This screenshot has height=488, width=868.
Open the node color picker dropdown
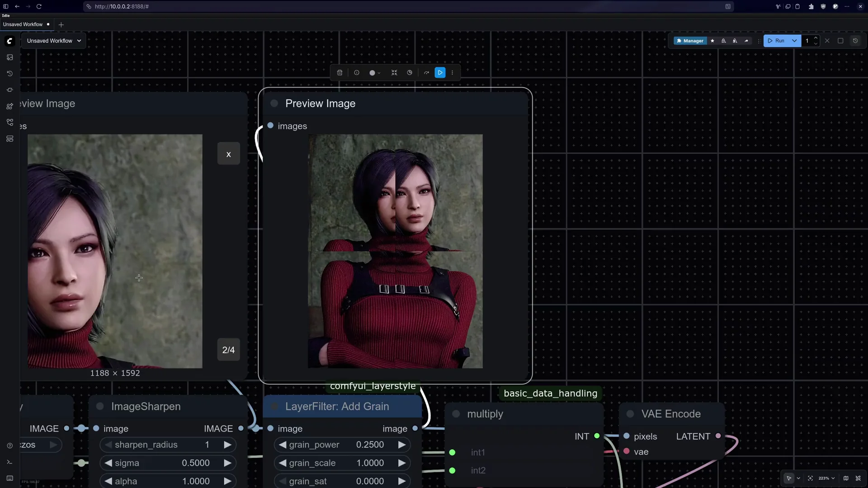click(x=374, y=72)
